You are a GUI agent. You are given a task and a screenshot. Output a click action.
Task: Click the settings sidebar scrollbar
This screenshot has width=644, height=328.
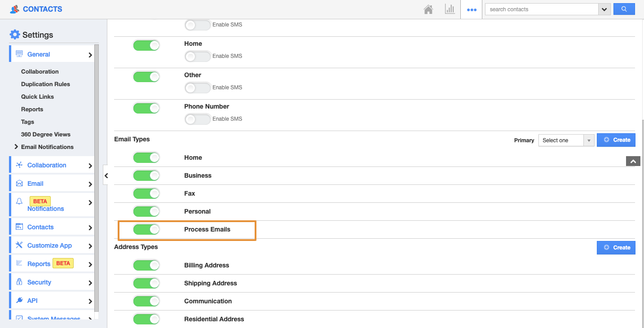tap(97, 179)
